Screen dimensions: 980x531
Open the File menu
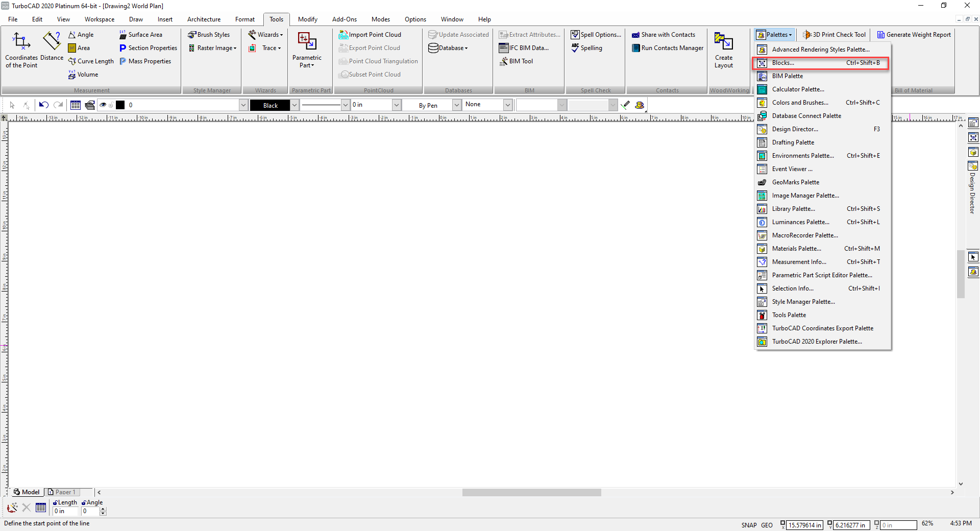(13, 19)
